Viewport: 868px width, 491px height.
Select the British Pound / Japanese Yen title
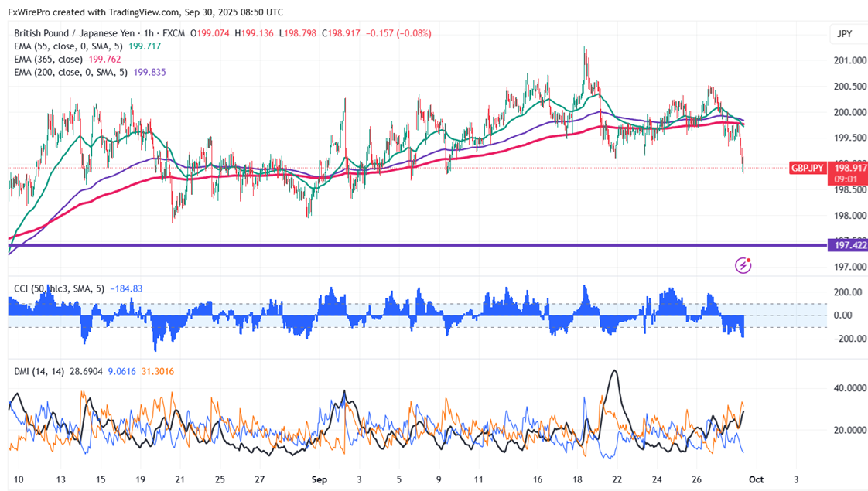[x=73, y=33]
